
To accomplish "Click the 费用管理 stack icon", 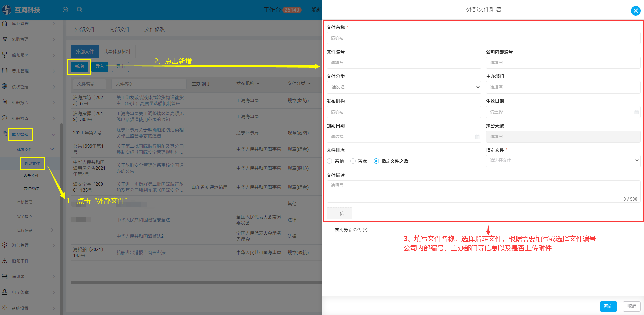I will (x=5, y=71).
